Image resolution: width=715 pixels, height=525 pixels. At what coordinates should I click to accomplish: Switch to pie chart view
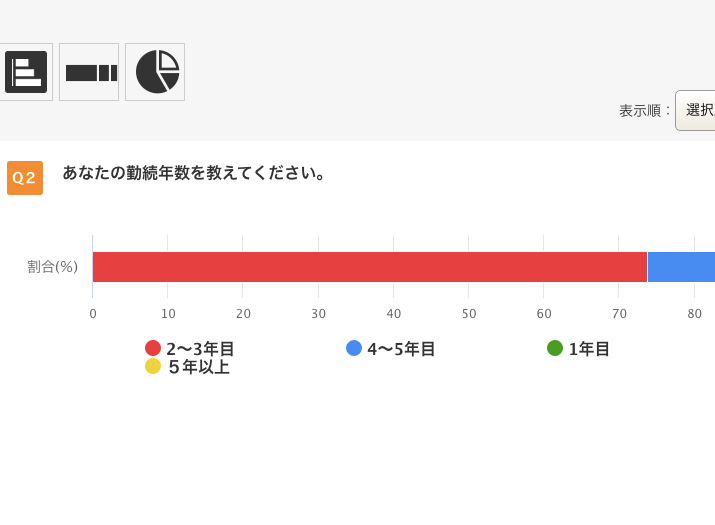click(x=156, y=72)
